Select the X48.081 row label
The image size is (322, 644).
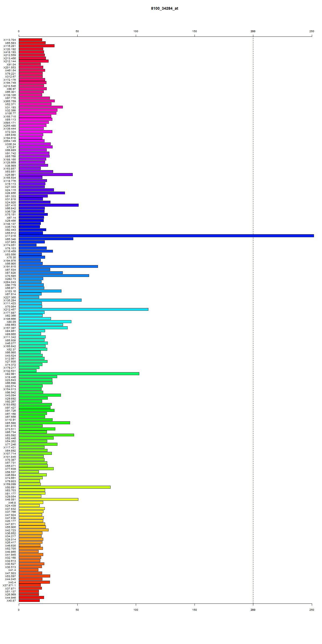10,500
